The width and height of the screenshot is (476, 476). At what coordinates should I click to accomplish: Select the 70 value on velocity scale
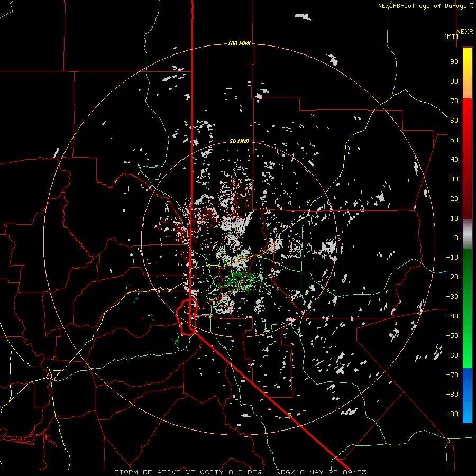(454, 101)
